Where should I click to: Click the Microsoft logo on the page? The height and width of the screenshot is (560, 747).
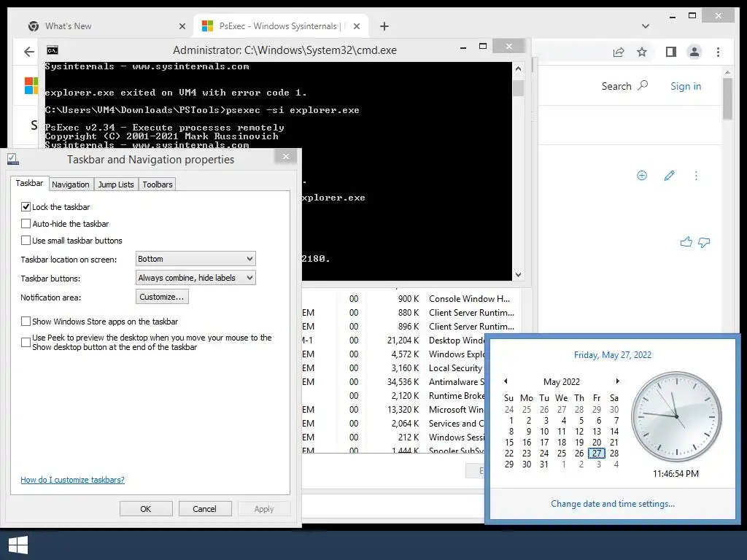(x=31, y=86)
